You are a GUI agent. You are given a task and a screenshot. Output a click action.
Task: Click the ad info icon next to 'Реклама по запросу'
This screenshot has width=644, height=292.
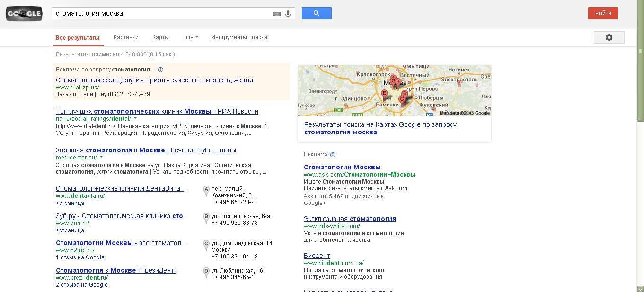click(160, 70)
